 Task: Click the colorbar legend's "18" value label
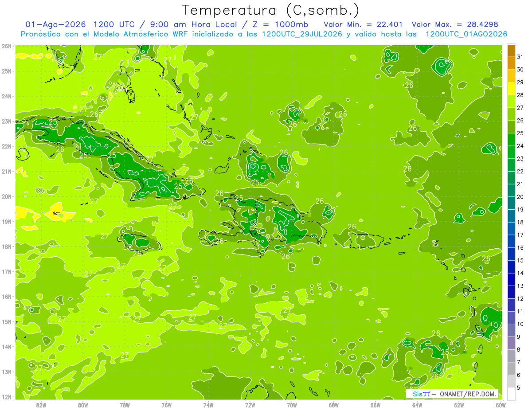click(x=520, y=222)
